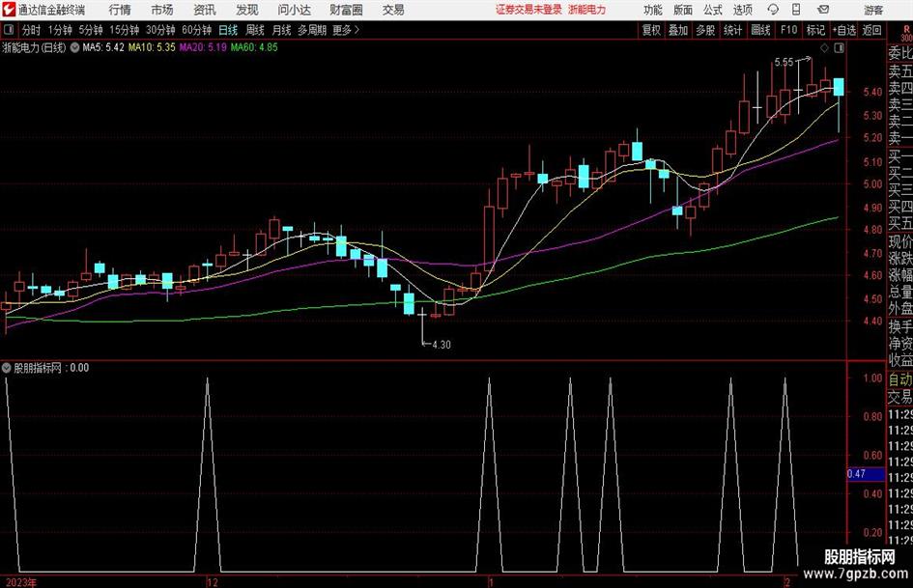Expand the 更多 periods menu
This screenshot has width=913, height=588.
pyautogui.click(x=346, y=30)
